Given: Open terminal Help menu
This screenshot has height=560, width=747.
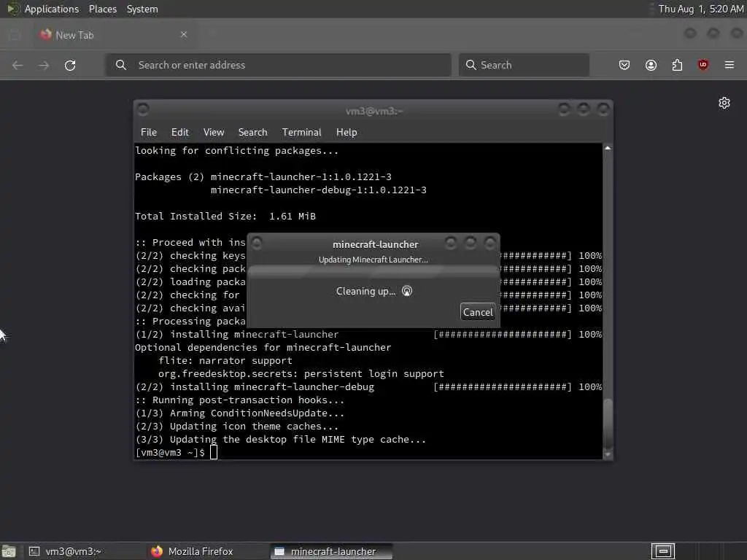Looking at the screenshot, I should [x=347, y=133].
